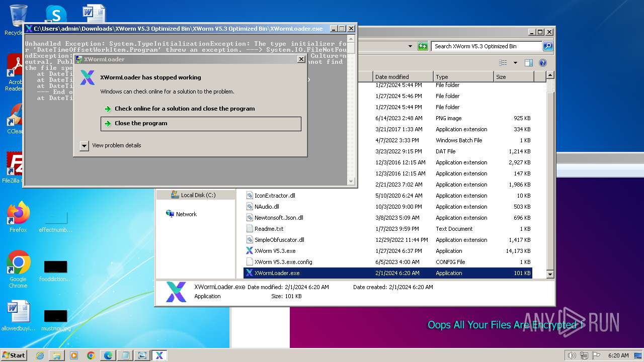The width and height of the screenshot is (644, 362).
Task: Switch to XWormLoader taskbar button
Action: [x=159, y=355]
